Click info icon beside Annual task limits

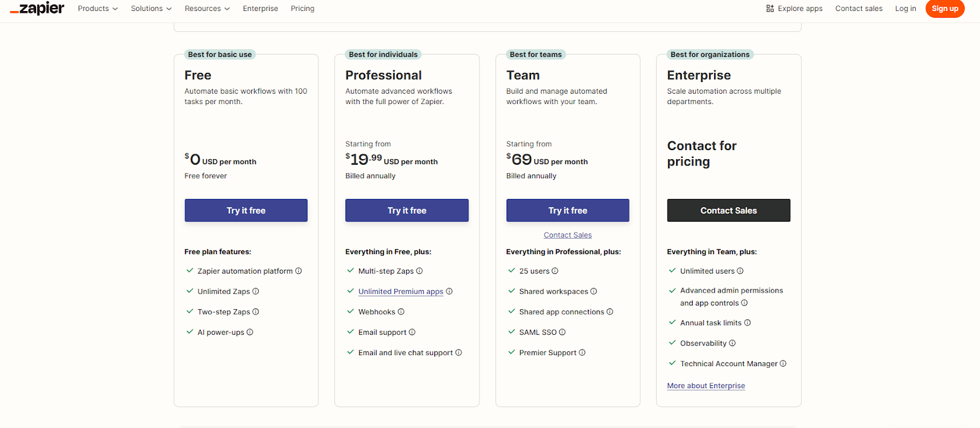747,323
